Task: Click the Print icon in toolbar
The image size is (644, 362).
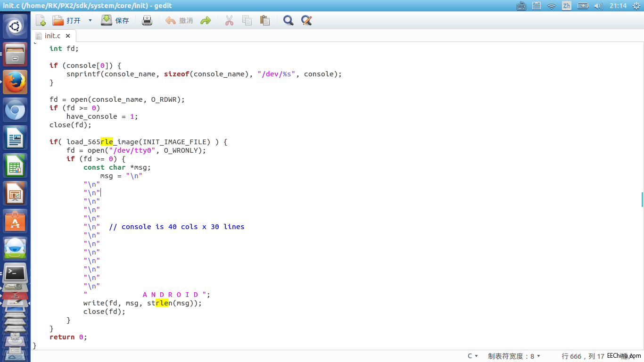Action: (x=147, y=20)
